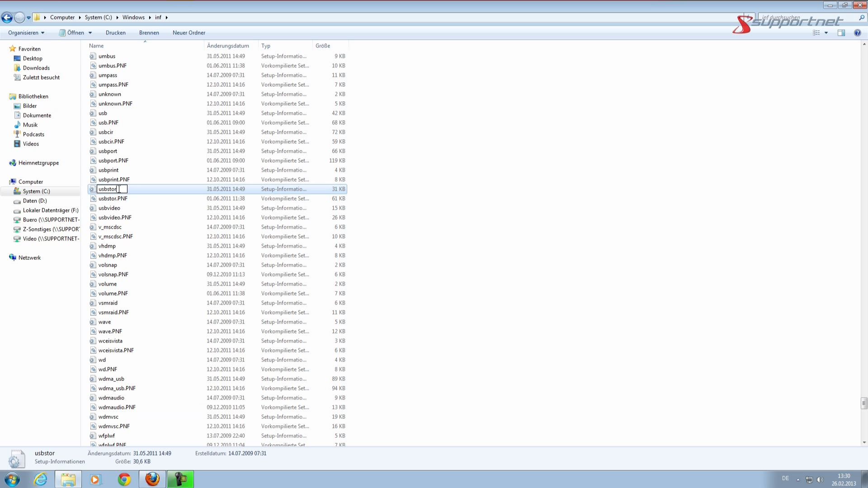Expand the Öffnen dropdown arrow
This screenshot has height=488, width=868.
[90, 33]
